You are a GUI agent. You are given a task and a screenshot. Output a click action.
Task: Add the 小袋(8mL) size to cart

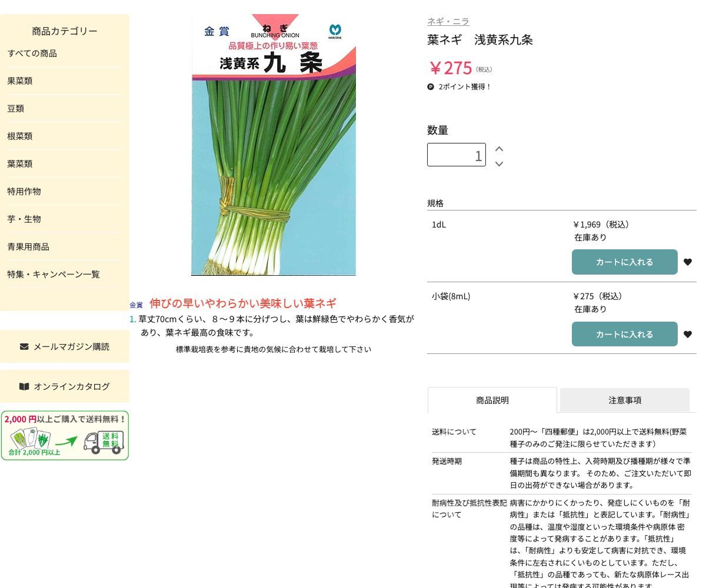pos(625,334)
